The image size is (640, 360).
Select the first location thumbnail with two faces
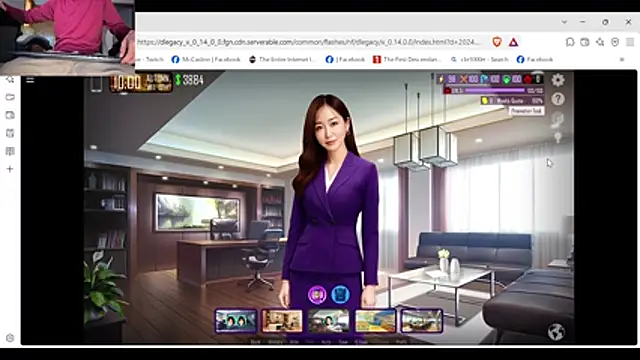tap(236, 321)
